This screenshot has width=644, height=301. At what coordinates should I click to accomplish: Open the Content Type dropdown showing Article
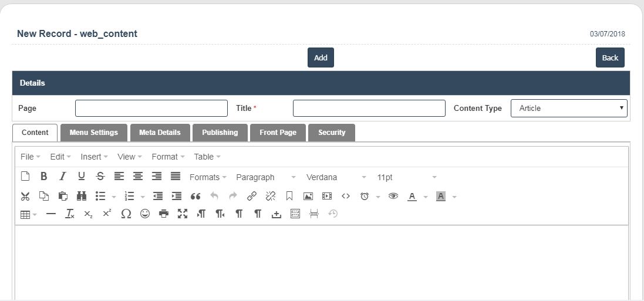point(569,109)
